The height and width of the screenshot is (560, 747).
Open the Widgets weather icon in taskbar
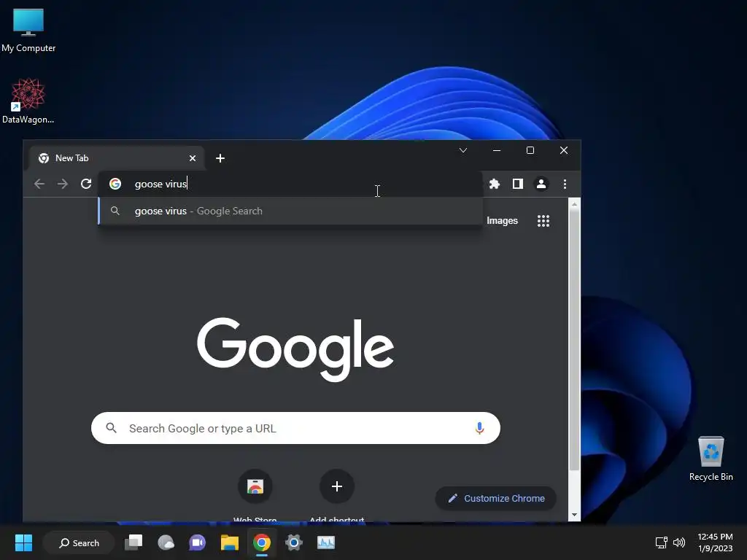pos(166,542)
